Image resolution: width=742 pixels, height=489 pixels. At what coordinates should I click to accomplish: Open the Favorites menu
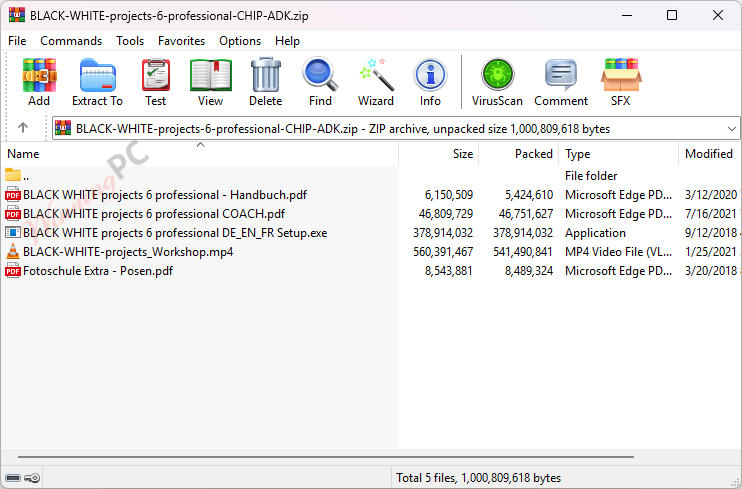pyautogui.click(x=181, y=41)
